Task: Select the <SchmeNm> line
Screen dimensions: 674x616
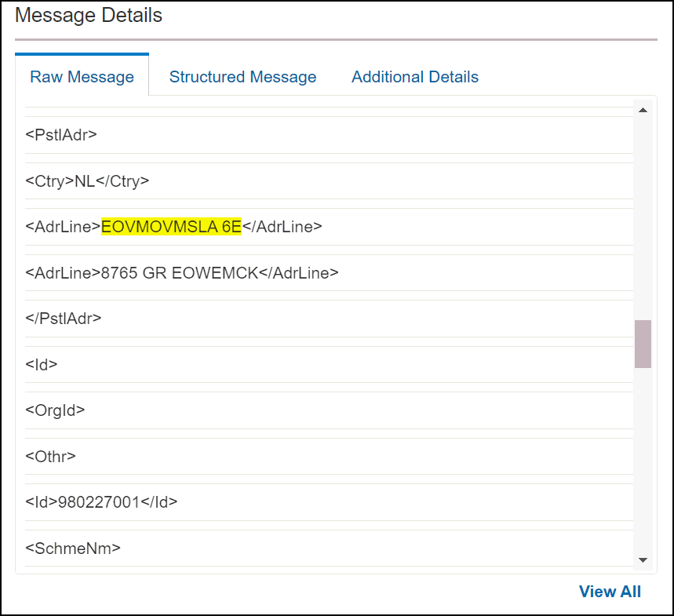Action: tap(329, 548)
